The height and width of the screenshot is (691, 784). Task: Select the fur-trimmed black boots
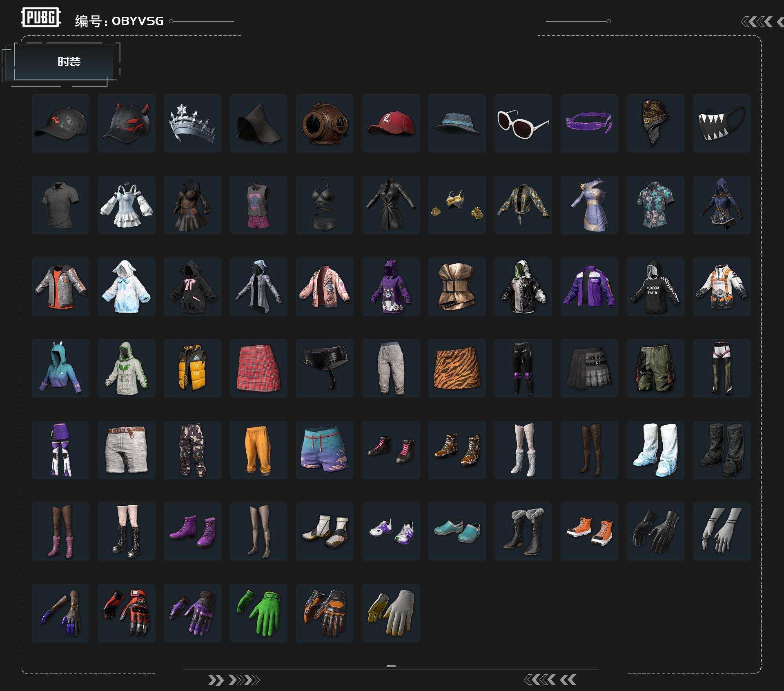pos(523,531)
